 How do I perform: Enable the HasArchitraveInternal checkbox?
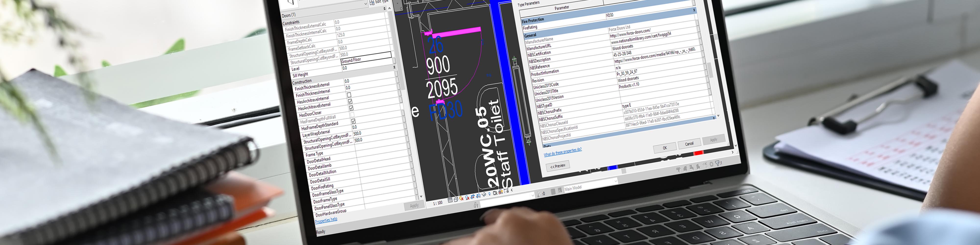point(349,95)
